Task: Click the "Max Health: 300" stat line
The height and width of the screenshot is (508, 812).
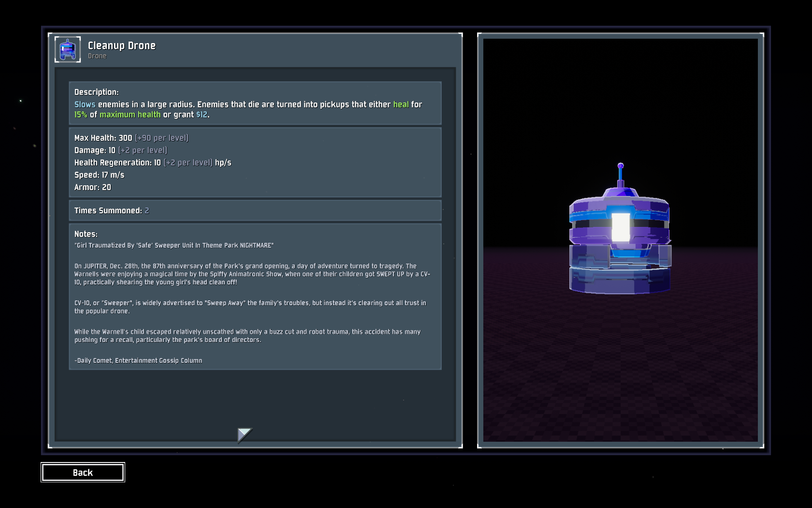Action: [x=131, y=138]
